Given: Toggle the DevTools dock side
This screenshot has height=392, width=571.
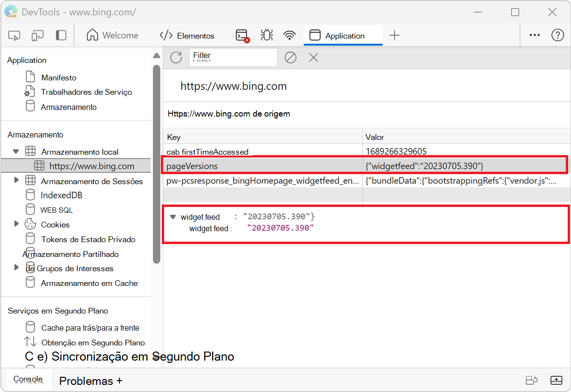Looking at the screenshot, I should pyautogui.click(x=61, y=35).
